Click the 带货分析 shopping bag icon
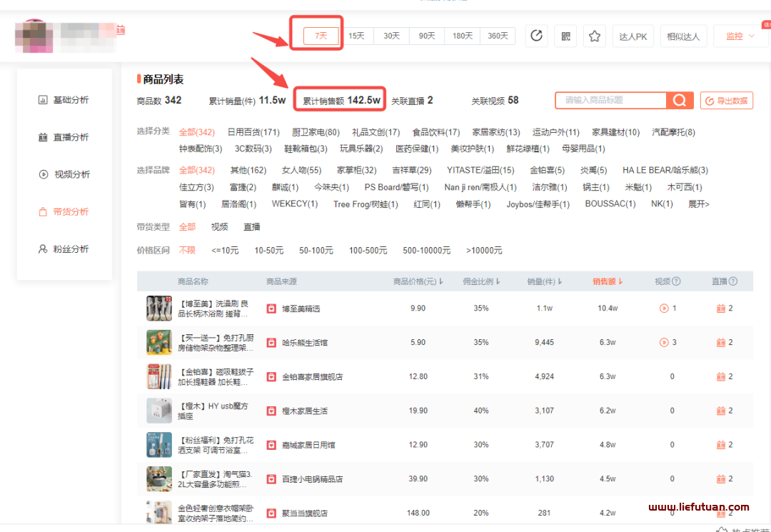The width and height of the screenshot is (771, 532). click(43, 212)
